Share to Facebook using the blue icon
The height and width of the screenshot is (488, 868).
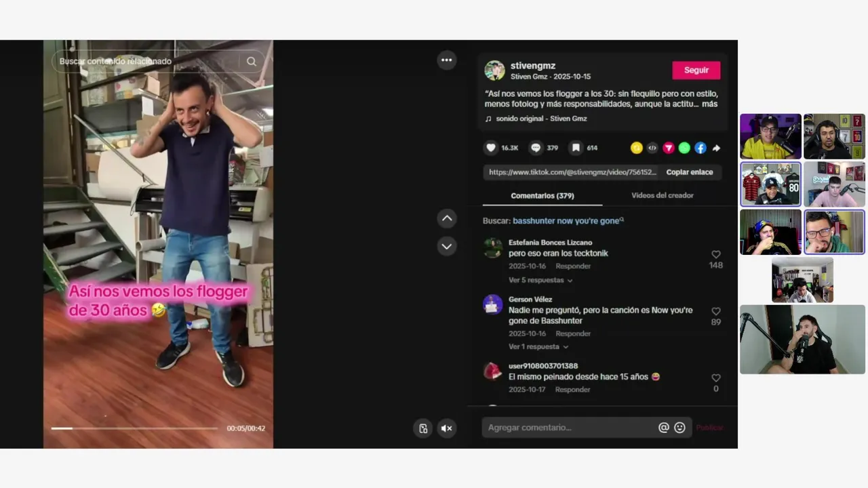click(x=701, y=148)
